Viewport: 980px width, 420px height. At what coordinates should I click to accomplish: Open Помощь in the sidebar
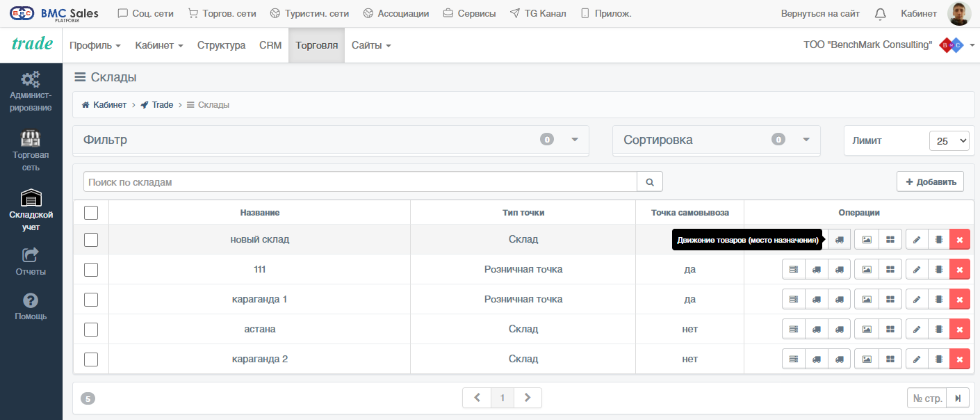pos(31,306)
